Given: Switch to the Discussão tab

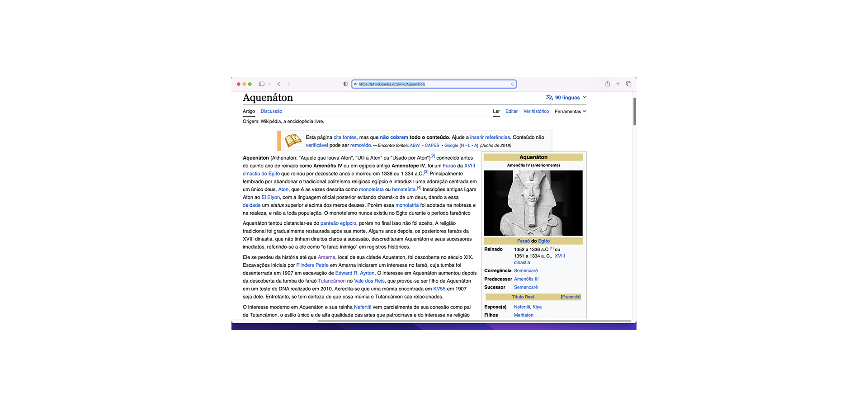Looking at the screenshot, I should 271,111.
